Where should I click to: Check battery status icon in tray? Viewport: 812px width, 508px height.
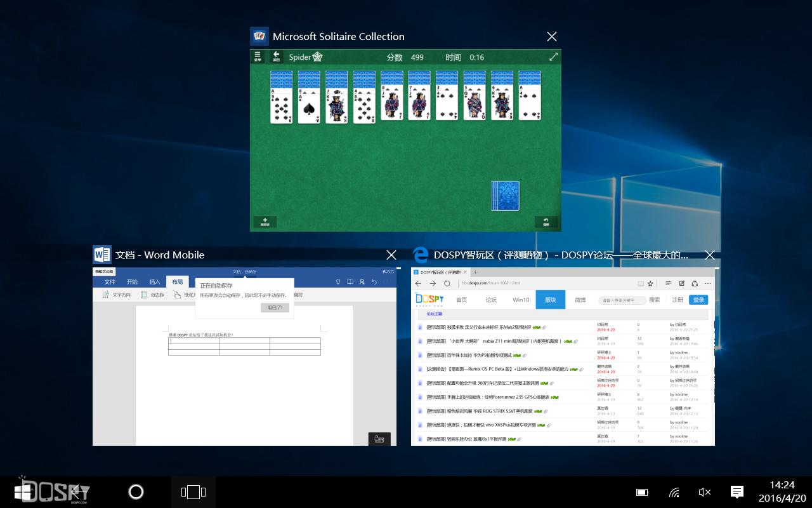click(642, 492)
